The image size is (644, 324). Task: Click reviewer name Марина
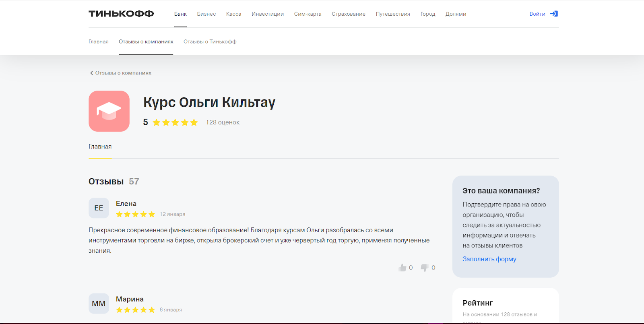pyautogui.click(x=130, y=299)
